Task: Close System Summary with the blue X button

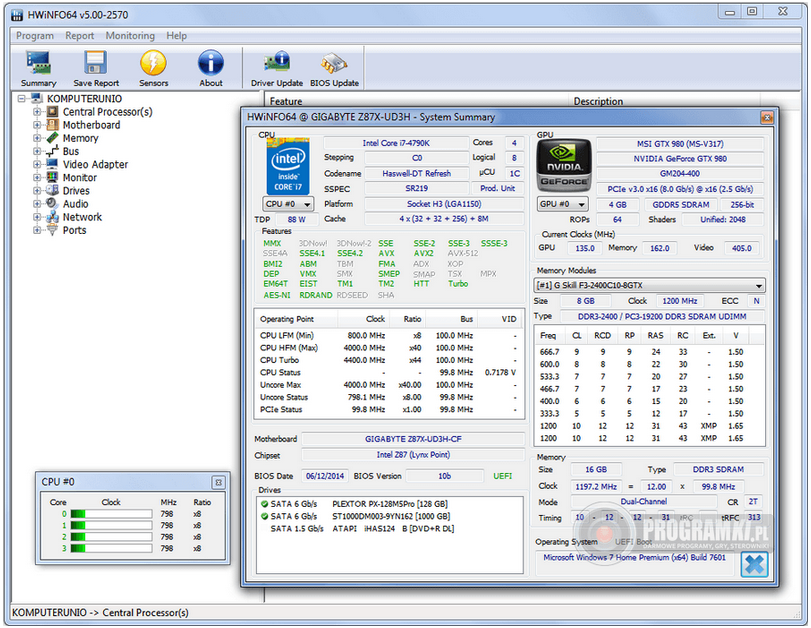Action: coord(754,564)
